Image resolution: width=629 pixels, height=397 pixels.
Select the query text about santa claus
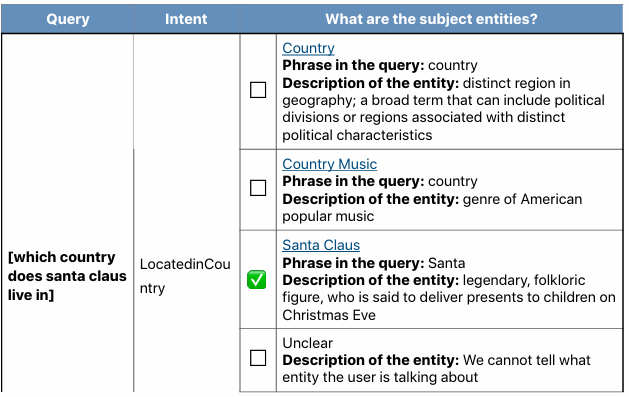tap(67, 276)
